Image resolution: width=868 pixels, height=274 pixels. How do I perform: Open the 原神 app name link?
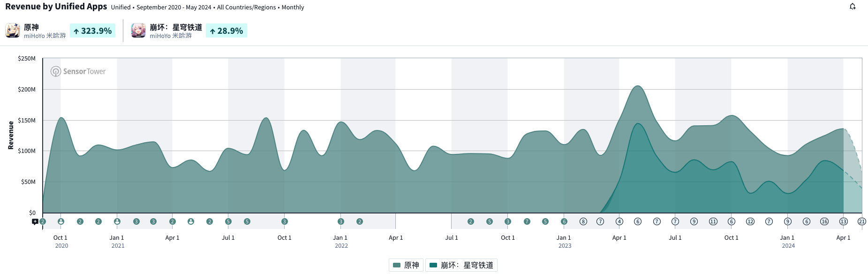click(31, 27)
